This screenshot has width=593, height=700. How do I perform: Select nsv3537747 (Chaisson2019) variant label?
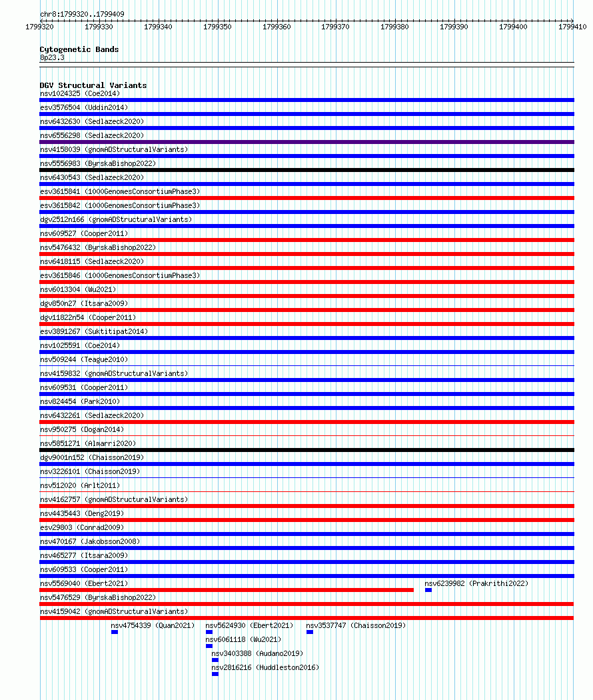pyautogui.click(x=356, y=625)
